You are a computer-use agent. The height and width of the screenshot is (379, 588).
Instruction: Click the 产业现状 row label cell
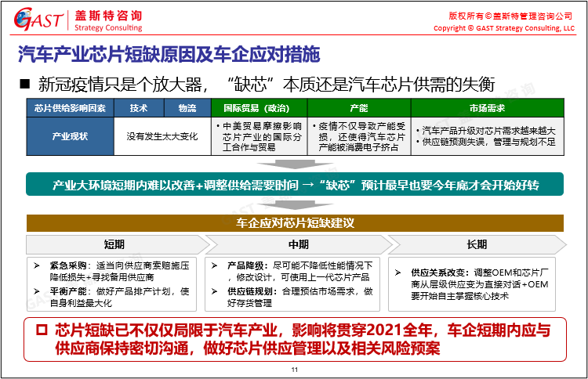pyautogui.click(x=70, y=135)
